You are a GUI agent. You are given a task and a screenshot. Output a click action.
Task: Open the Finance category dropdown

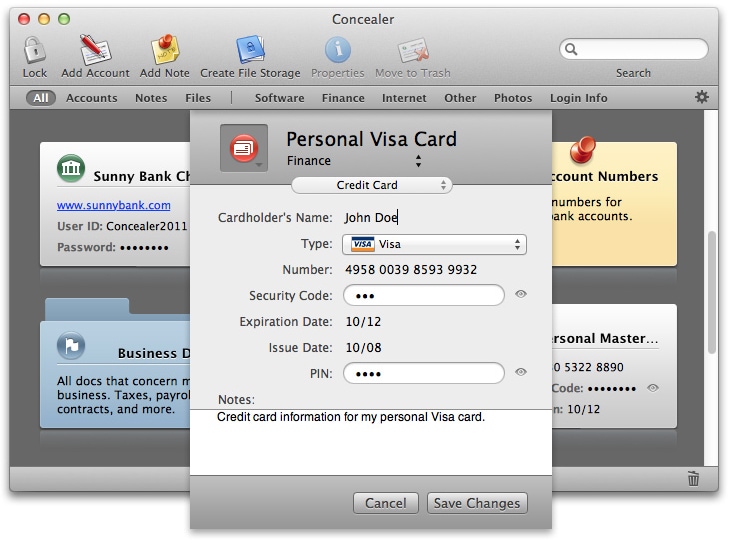354,161
